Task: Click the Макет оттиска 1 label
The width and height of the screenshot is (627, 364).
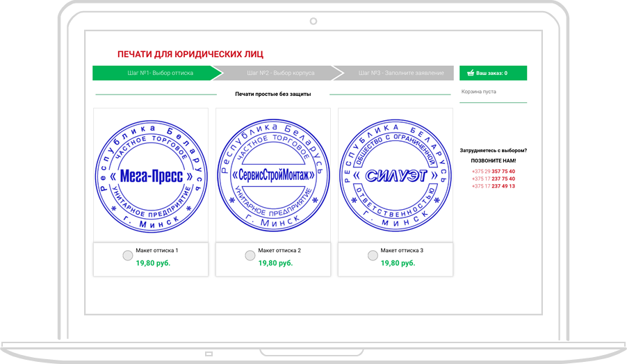Action: pos(157,251)
